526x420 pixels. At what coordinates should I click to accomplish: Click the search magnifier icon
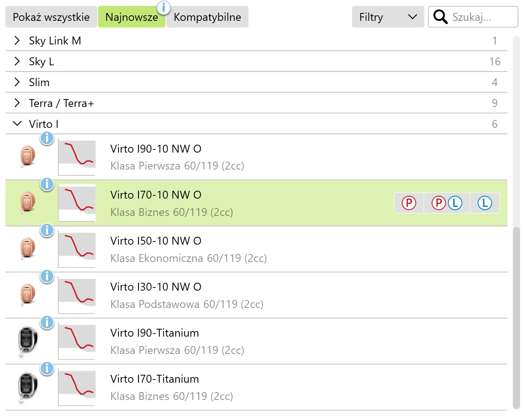coord(440,17)
